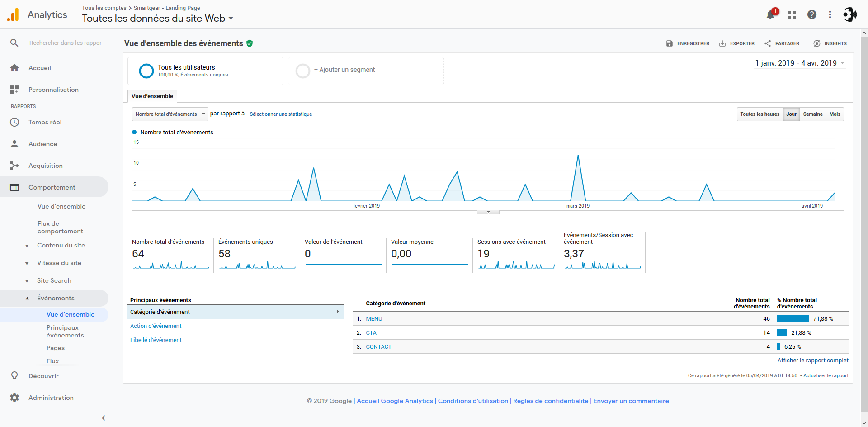Image resolution: width=868 pixels, height=427 pixels.
Task: Click Action d'événement
Action: pos(156,326)
